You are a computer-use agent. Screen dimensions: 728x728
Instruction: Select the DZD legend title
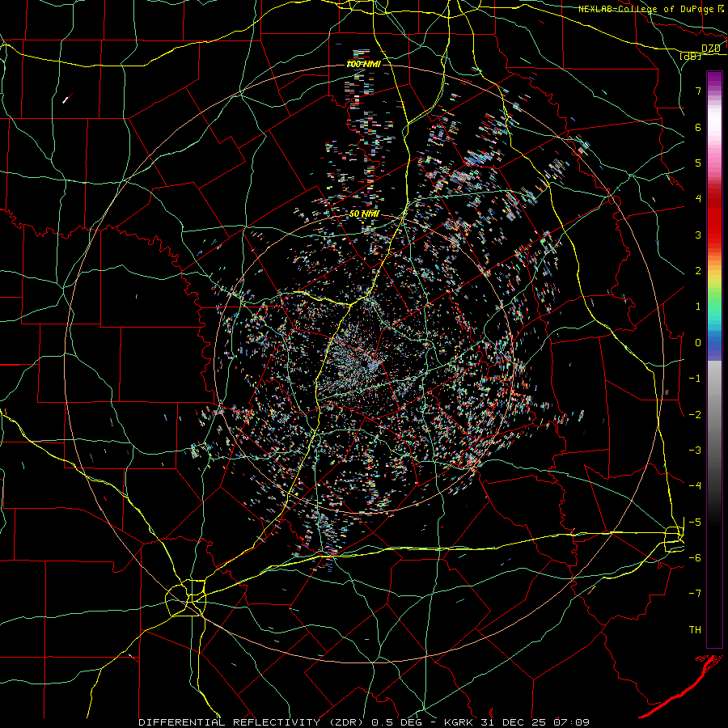(x=710, y=48)
